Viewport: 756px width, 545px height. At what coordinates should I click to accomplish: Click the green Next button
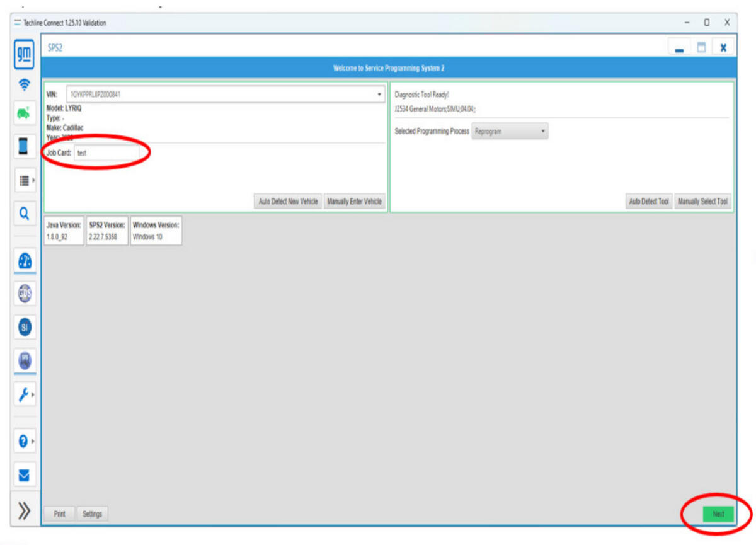pos(718,514)
